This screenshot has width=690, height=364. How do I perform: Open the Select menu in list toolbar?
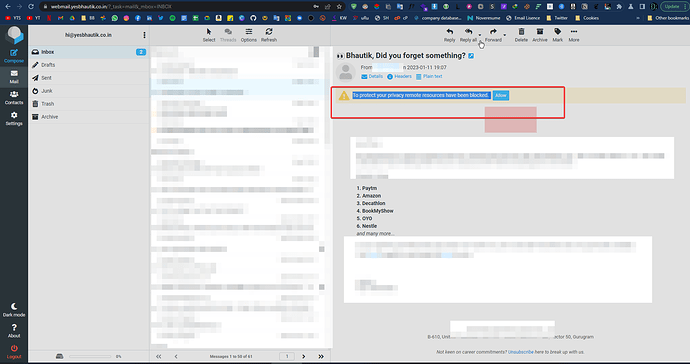(209, 35)
